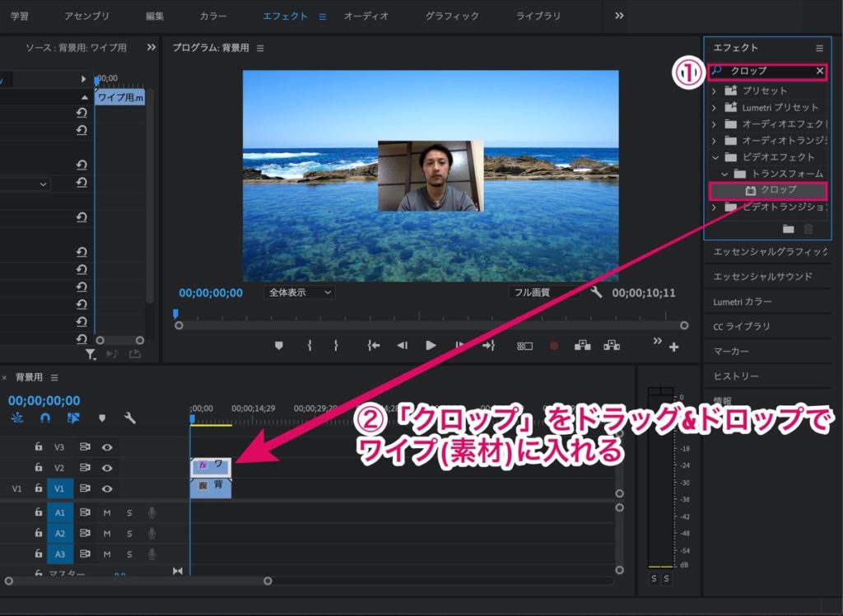Mark Out point in program monitor
Viewport: 843px width, 616px height.
(x=336, y=346)
